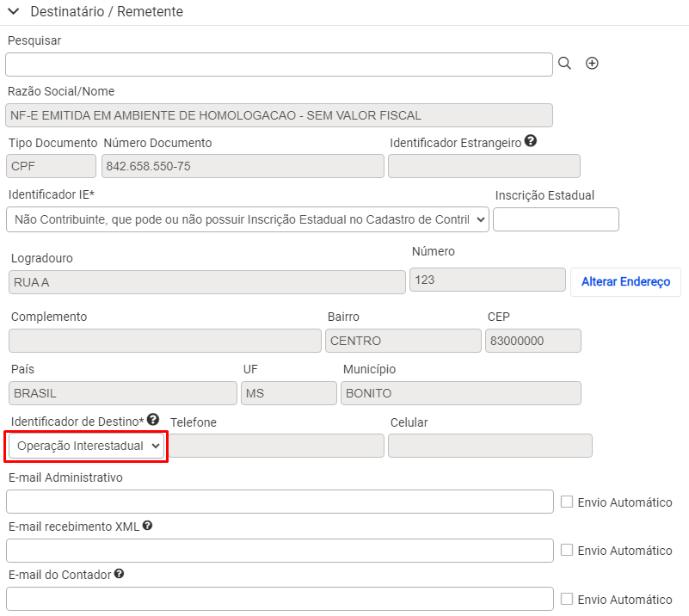Enable Envio Automático for E-mail Administrativo
Viewport: 689px width, 616px height.
[567, 502]
